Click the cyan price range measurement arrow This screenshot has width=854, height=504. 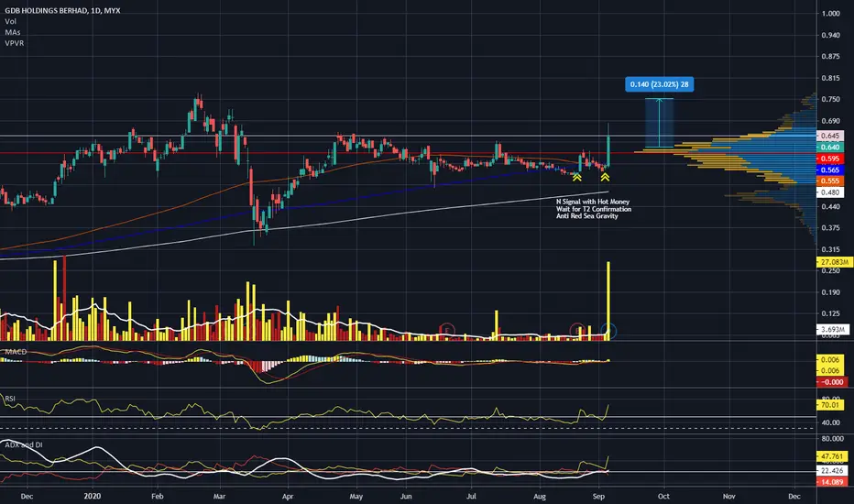click(659, 123)
